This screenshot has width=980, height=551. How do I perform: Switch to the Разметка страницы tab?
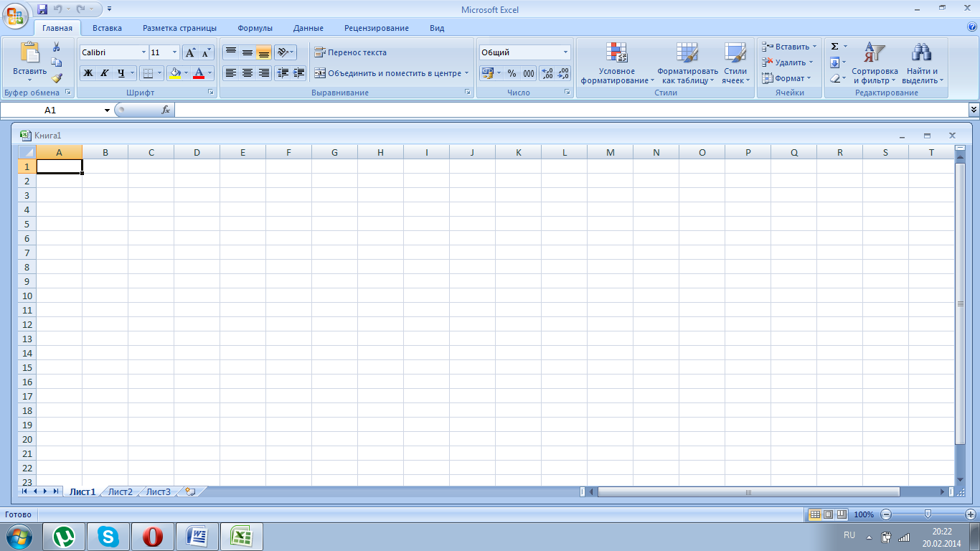[179, 28]
